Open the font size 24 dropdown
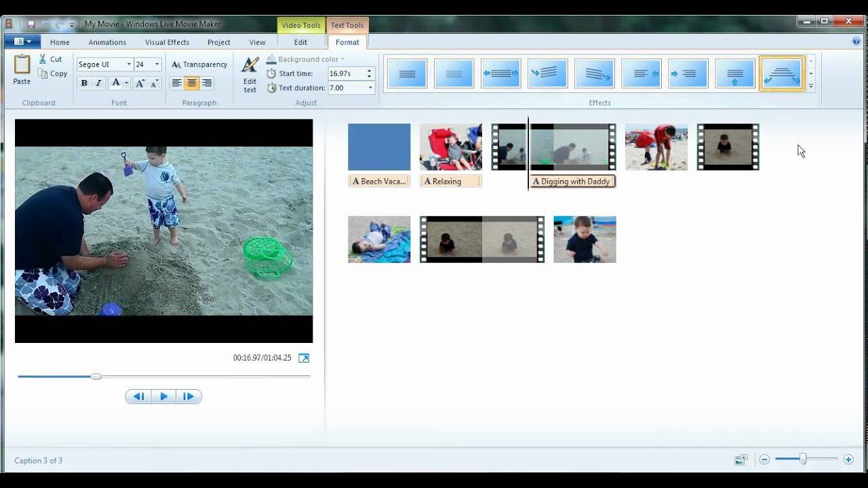This screenshot has height=488, width=868. click(x=157, y=64)
